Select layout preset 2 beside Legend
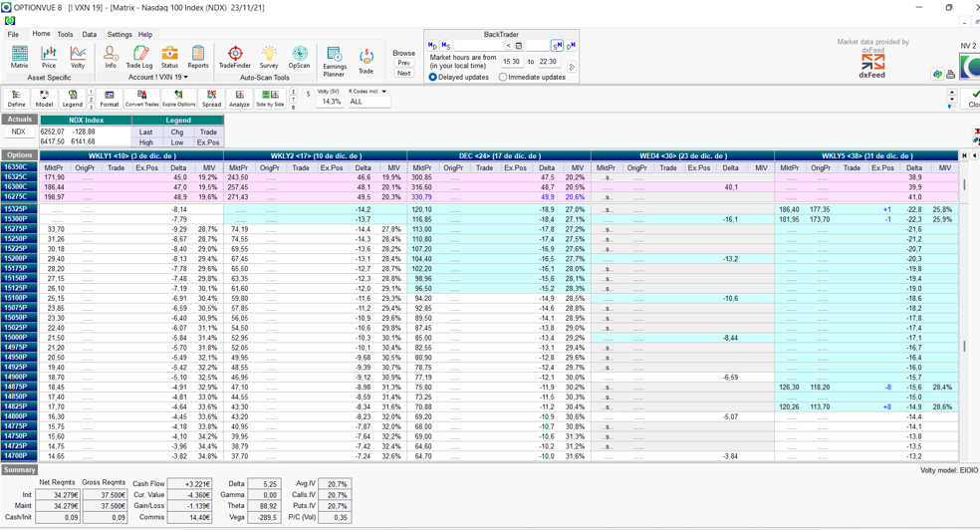Viewport: 980px width, 530px height. pos(91,100)
